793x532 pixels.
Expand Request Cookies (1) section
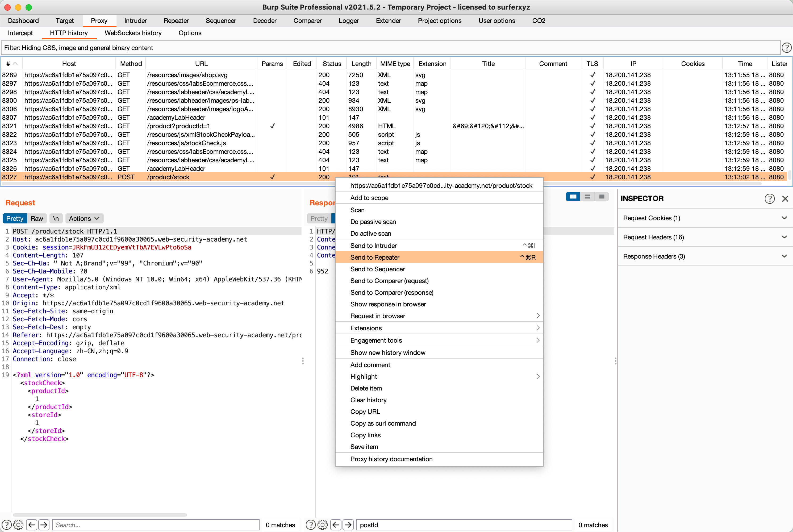[x=705, y=218]
